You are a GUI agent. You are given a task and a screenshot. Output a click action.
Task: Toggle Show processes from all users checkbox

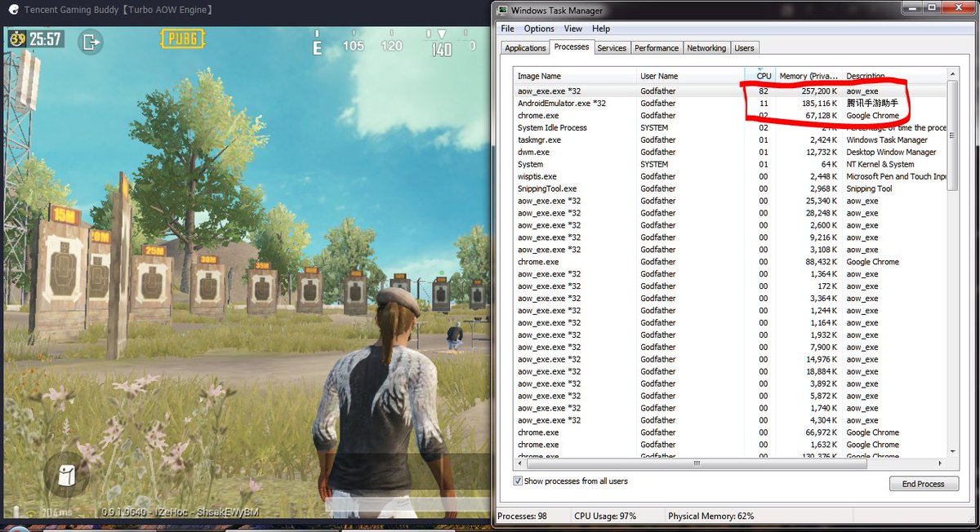518,481
